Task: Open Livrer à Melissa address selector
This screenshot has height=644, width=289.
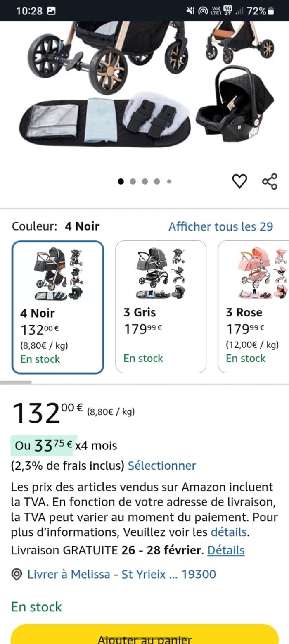Action: coord(121,574)
